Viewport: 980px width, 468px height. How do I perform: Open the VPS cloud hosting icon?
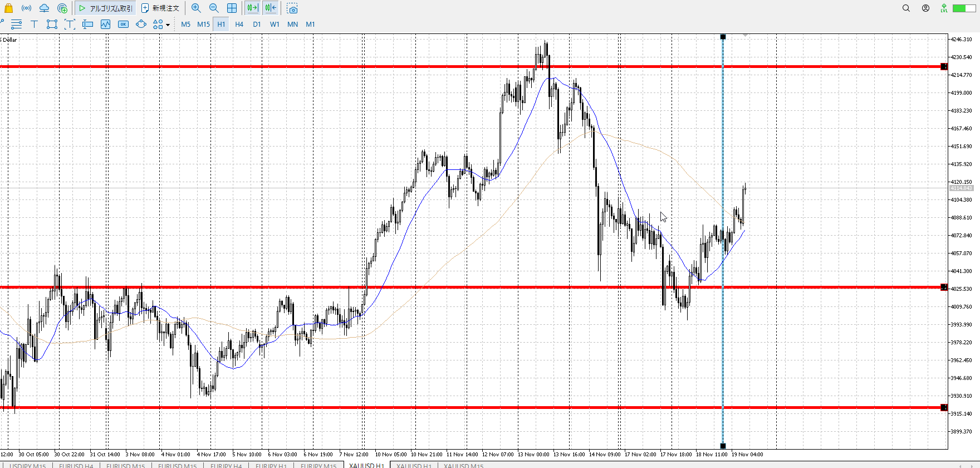tap(44, 8)
